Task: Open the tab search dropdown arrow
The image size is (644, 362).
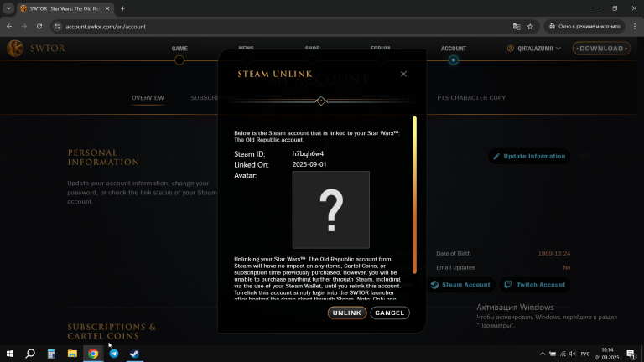Action: point(8,8)
